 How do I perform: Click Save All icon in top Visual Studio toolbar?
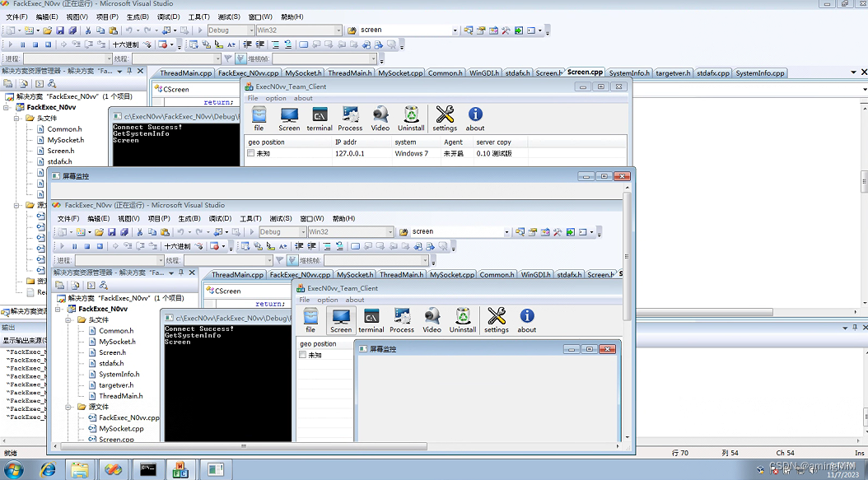[72, 30]
